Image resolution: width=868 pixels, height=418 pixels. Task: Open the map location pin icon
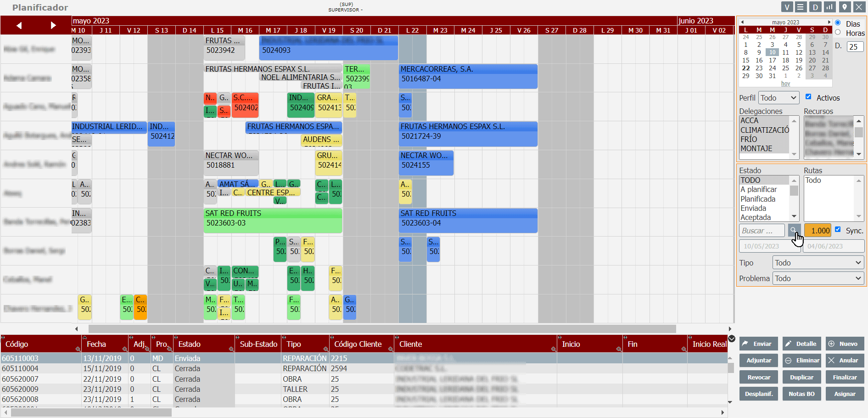point(844,7)
